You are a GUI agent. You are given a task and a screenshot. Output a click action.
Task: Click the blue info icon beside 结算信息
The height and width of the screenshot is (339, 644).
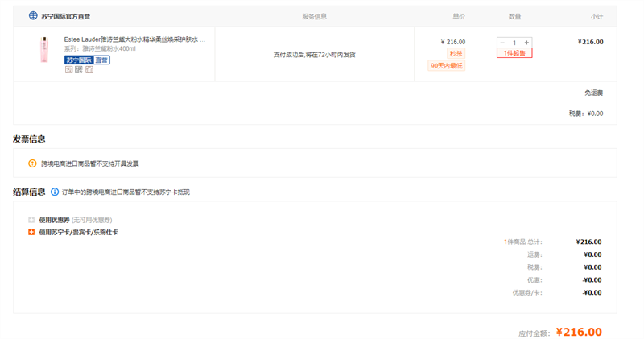[55, 192]
